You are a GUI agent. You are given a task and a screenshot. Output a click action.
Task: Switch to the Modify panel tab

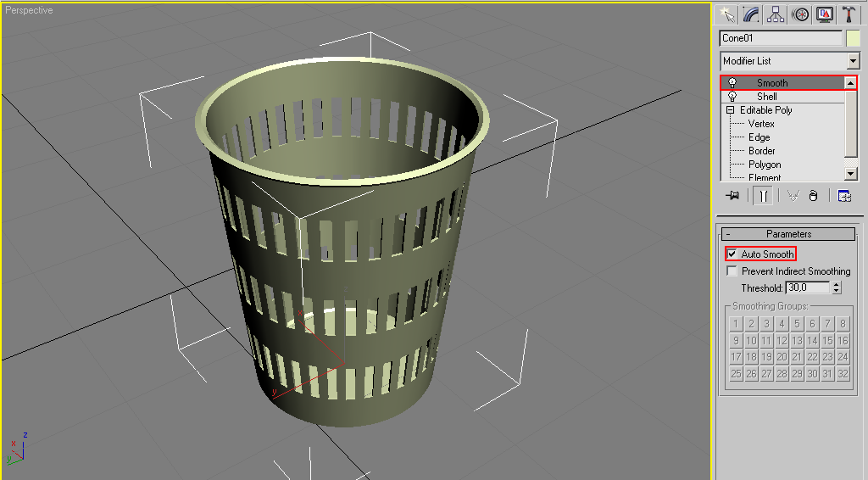point(751,14)
